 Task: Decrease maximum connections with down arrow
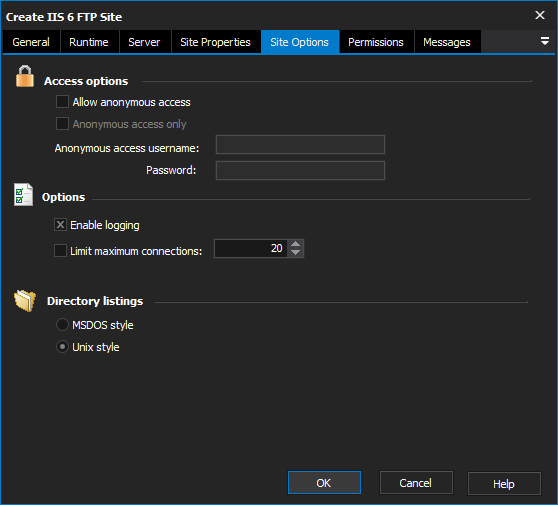[295, 253]
